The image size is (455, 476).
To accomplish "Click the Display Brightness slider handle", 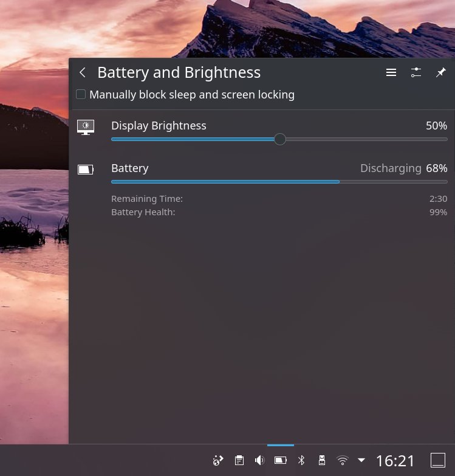I will (x=280, y=139).
